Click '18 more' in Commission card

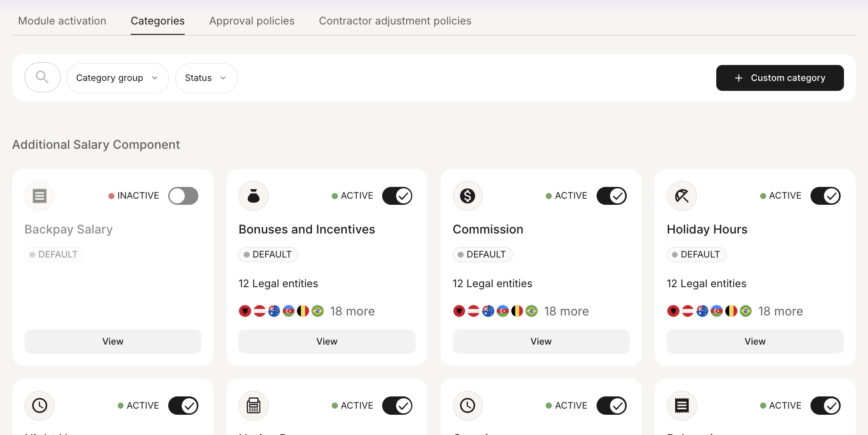tap(566, 311)
